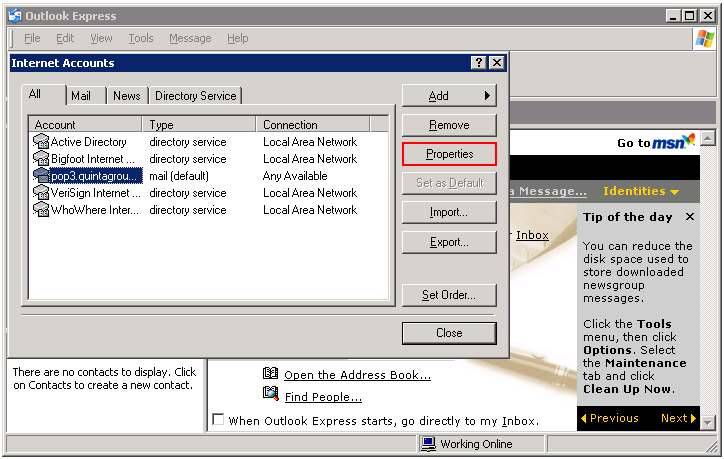Click the Outlook Express title bar icon
Image resolution: width=724 pixels, height=459 pixels.
[x=15, y=16]
